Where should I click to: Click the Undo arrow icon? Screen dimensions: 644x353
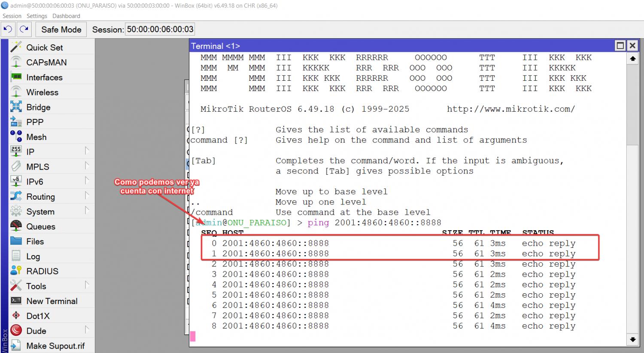point(8,29)
